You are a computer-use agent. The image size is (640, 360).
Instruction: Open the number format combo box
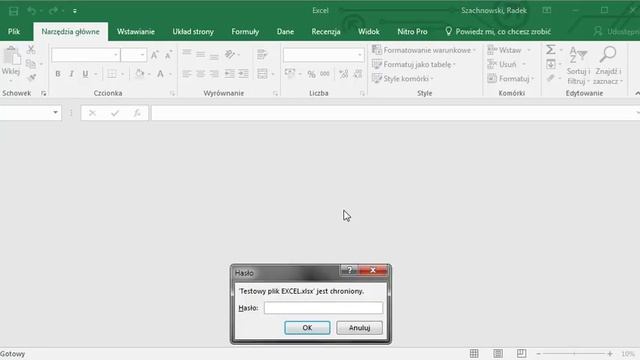[x=323, y=55]
